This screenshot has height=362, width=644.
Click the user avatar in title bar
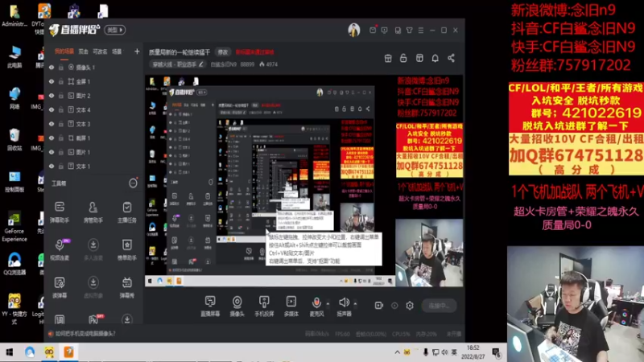(354, 30)
